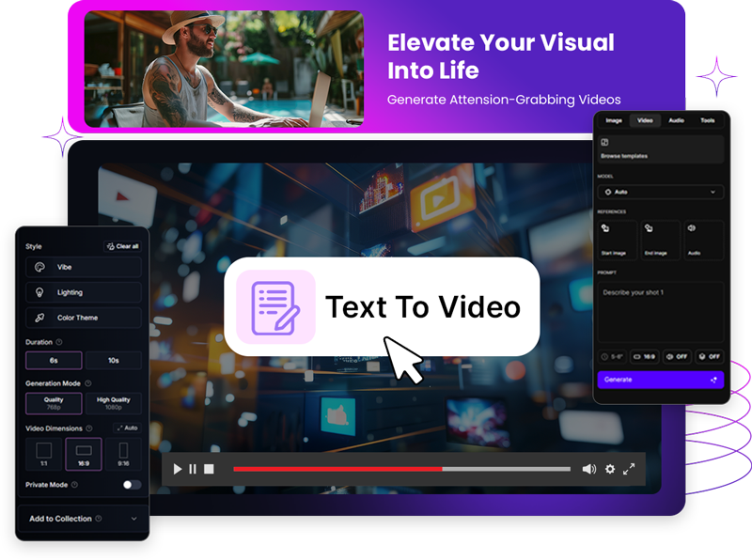Viewport: 752px width, 560px height.
Task: Add an Audio reference
Action: tap(703, 240)
